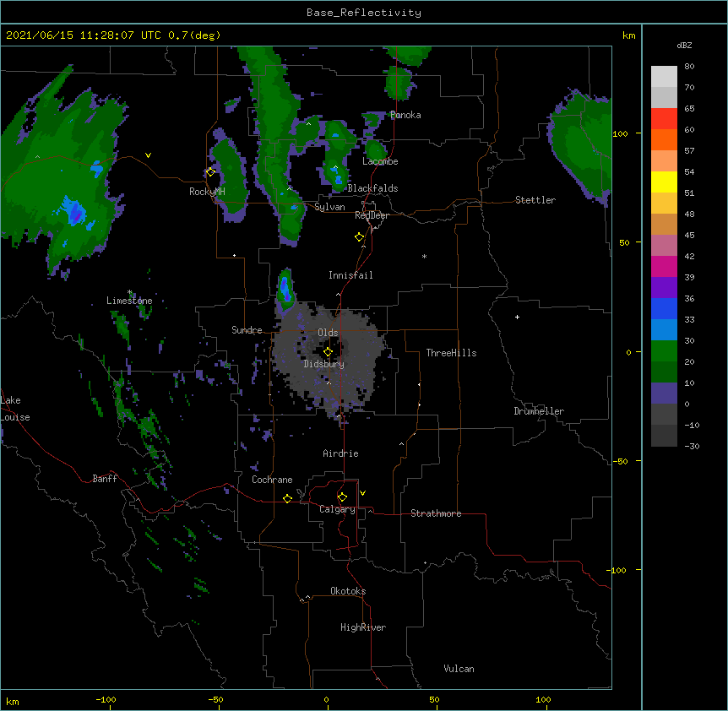
Task: Pick the magenta 42-39 dBZ legend swatch
Action: point(664,266)
